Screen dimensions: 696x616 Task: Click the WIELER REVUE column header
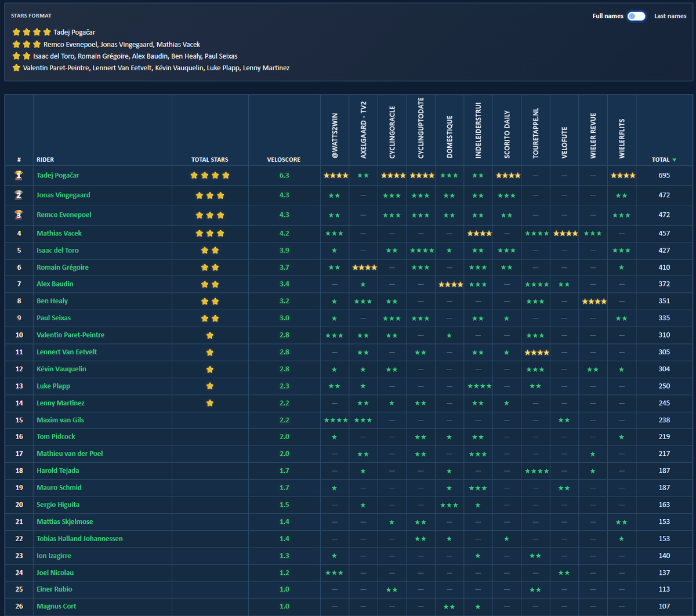click(593, 136)
